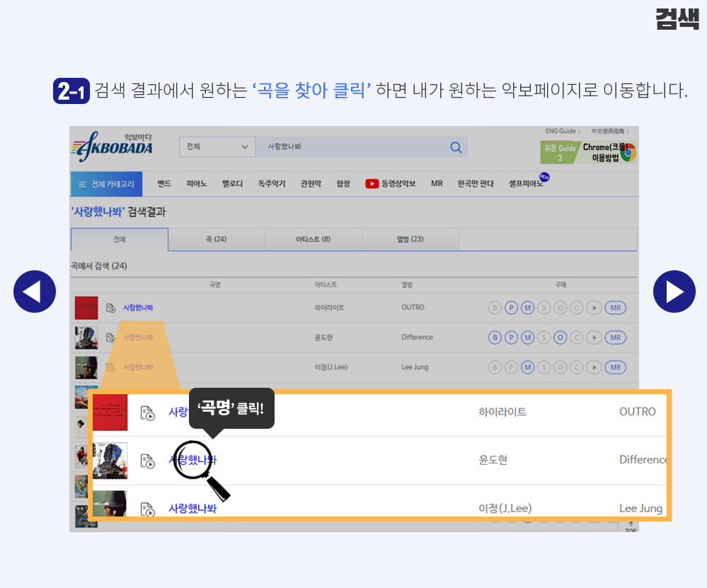Click the P icon in the Difference row
707x588 pixels.
click(x=511, y=338)
